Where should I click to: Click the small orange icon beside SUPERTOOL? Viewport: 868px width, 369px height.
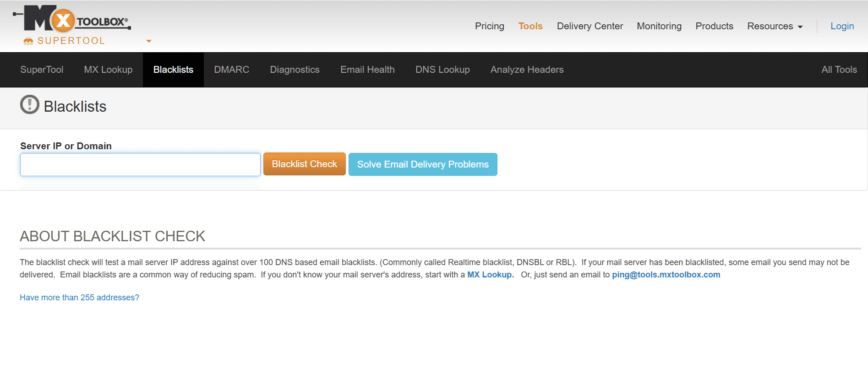point(28,41)
